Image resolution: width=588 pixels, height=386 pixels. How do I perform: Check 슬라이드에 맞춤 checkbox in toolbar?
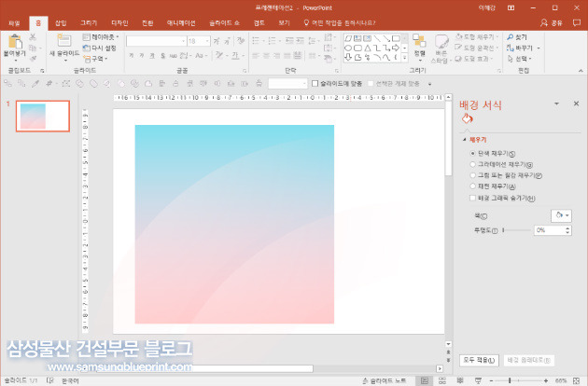pyautogui.click(x=315, y=84)
